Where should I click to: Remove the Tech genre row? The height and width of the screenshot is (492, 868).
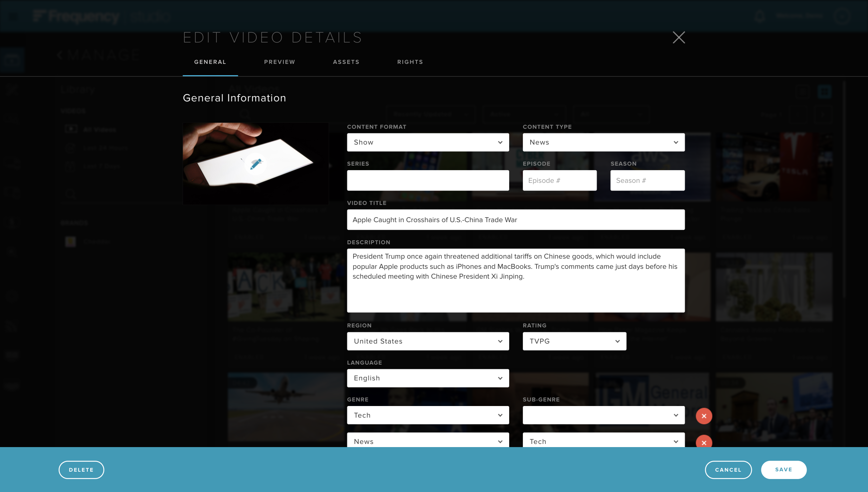pos(704,416)
